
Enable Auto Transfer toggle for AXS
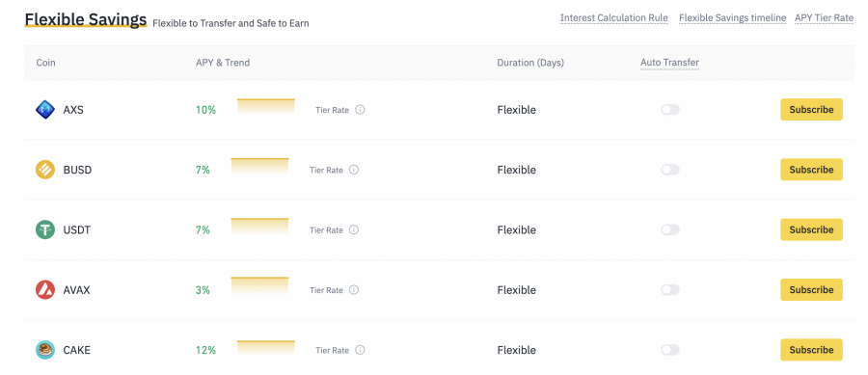click(x=670, y=110)
